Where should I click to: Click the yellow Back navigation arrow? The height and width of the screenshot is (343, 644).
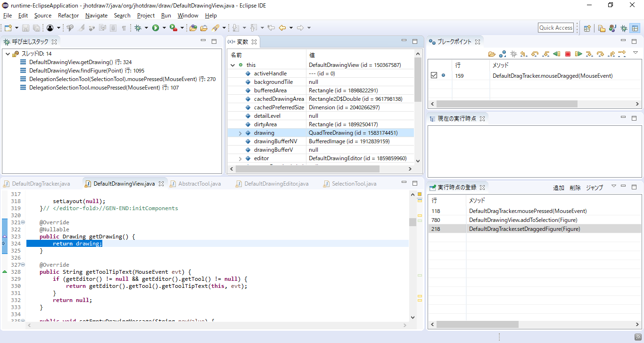282,28
